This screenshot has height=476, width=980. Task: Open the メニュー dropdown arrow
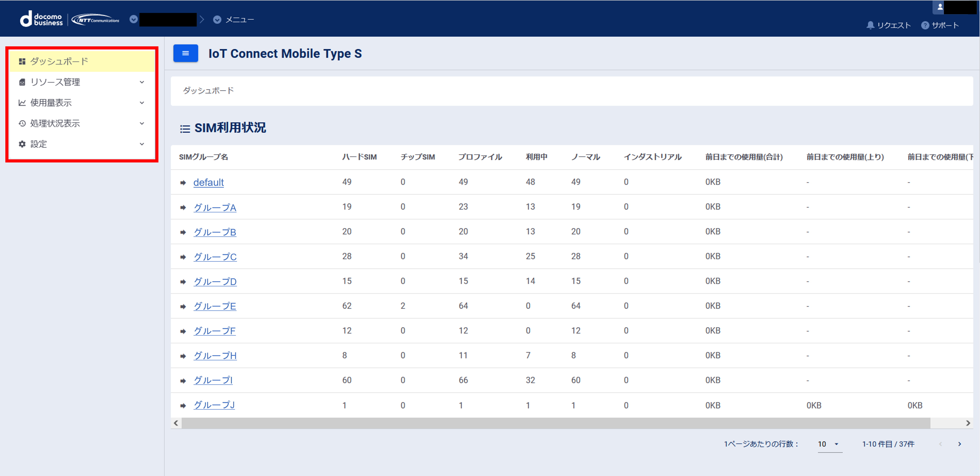[x=217, y=20]
